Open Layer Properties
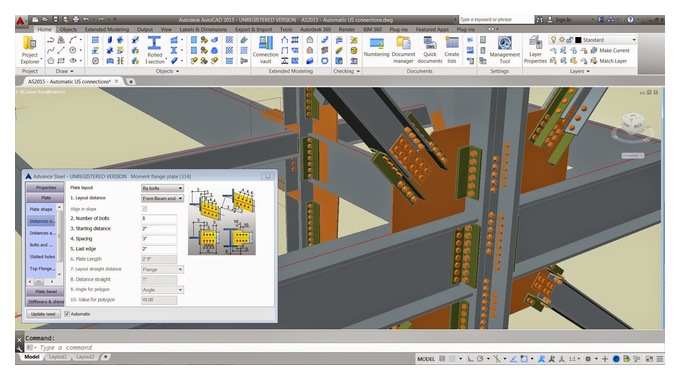Screen dimensions: 680x380 535,50
